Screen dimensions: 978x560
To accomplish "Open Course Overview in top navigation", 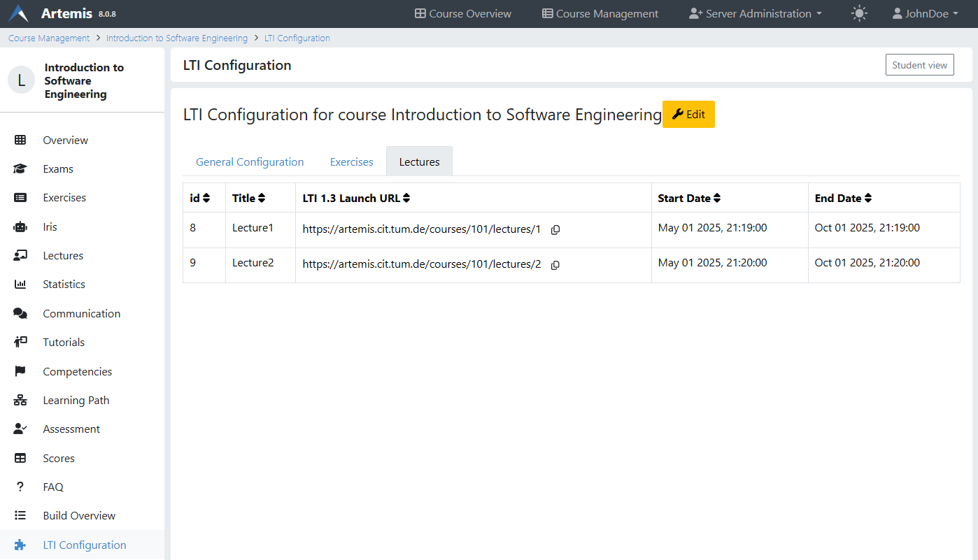I will tap(463, 13).
